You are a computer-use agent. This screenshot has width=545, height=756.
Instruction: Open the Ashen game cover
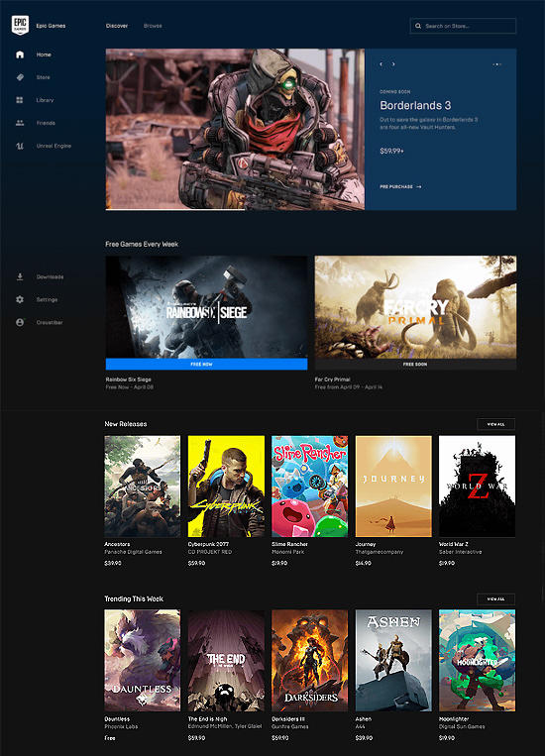[393, 661]
